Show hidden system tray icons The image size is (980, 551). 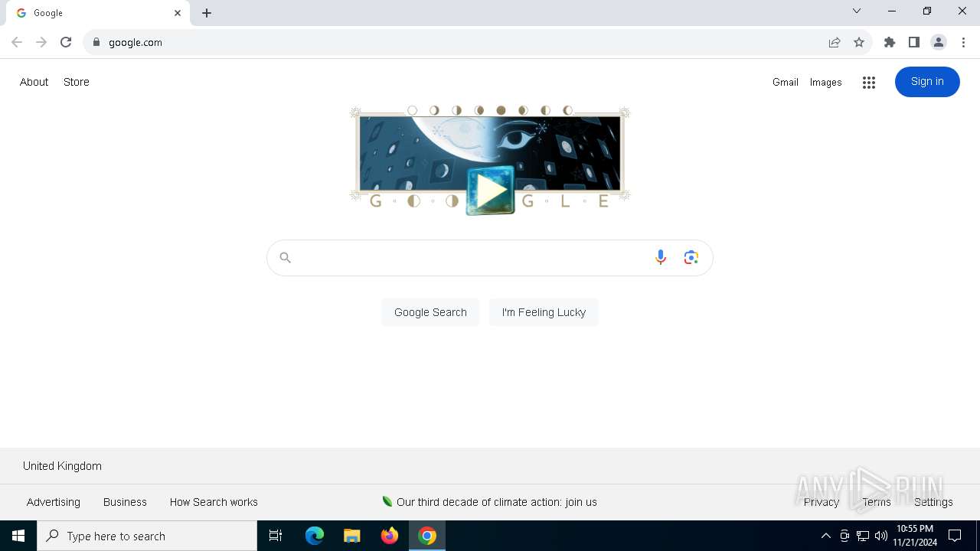825,536
